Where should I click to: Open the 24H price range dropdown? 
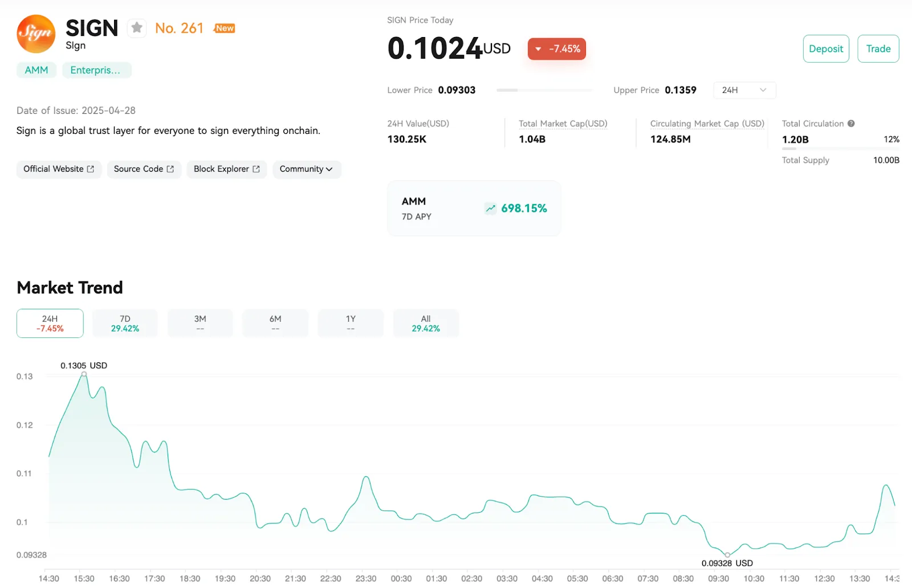(744, 90)
